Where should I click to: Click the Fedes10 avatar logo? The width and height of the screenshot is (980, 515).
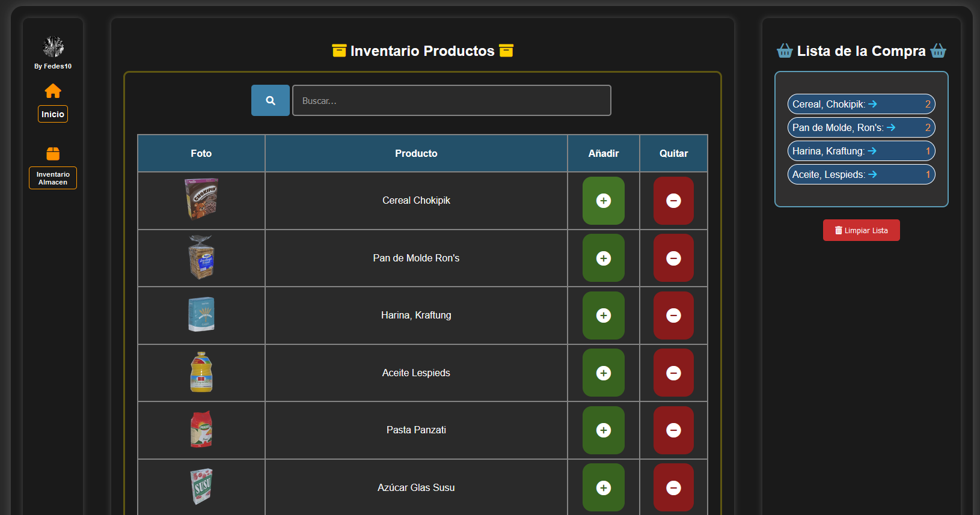[53, 46]
